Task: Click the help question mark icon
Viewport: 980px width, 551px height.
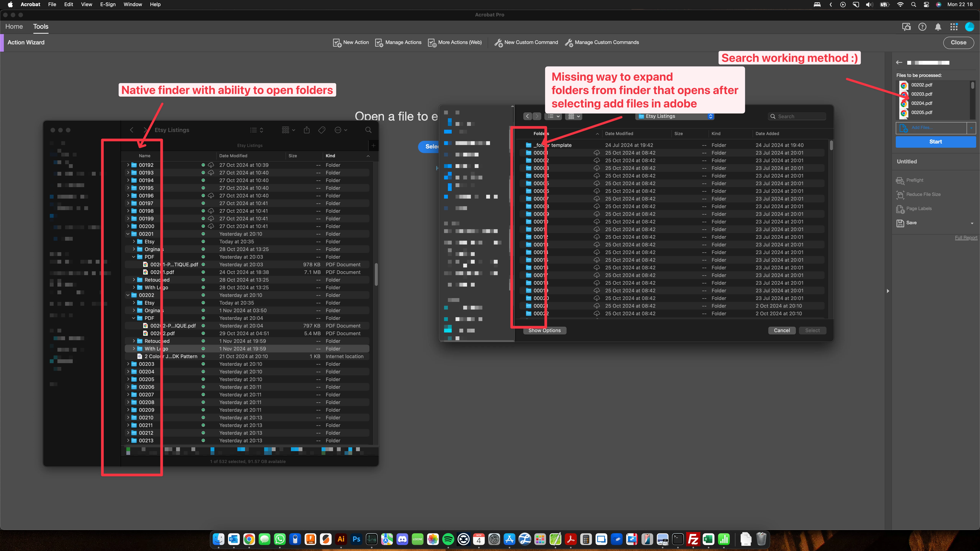Action: 922,27
